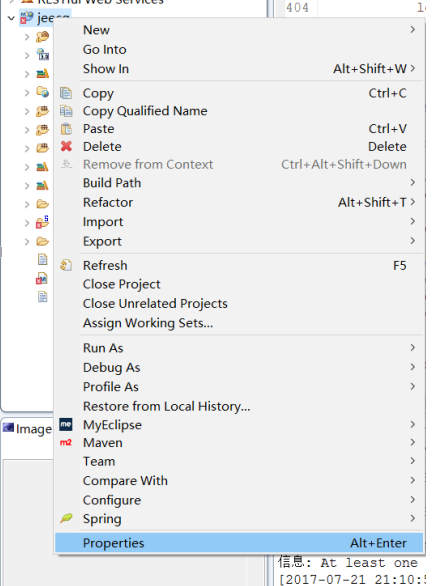Image resolution: width=436 pixels, height=586 pixels.
Task: Expand the Import submenu arrow
Action: point(412,221)
